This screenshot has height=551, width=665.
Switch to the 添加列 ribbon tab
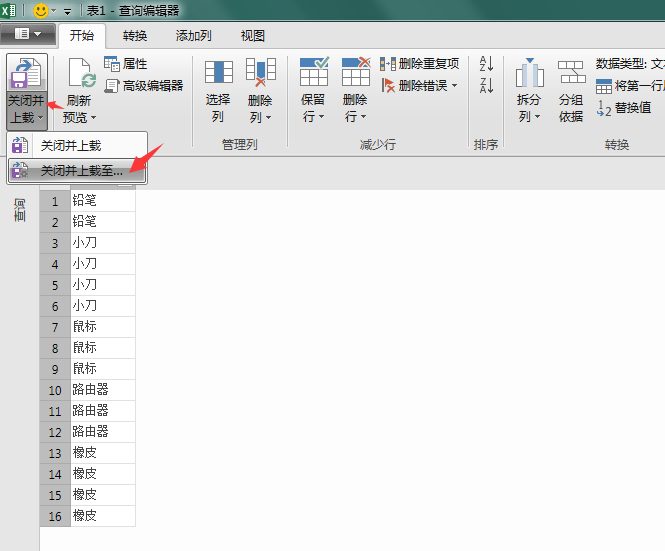click(193, 36)
